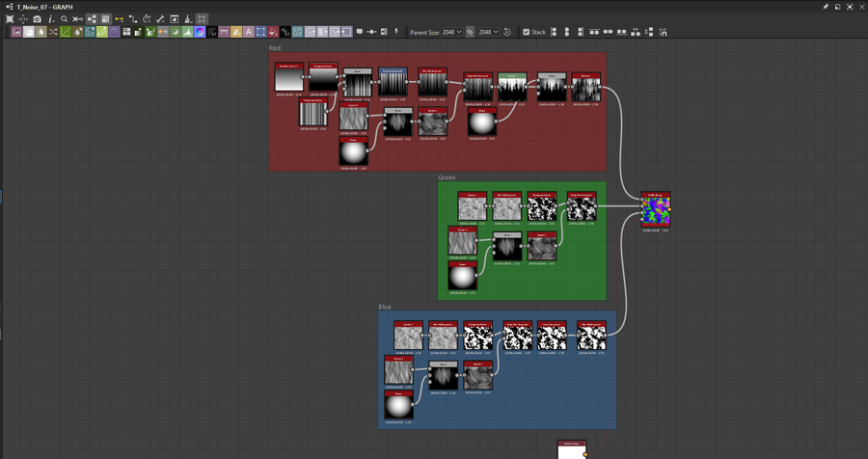
Task: Click the wrench tools icon
Action: point(160,19)
